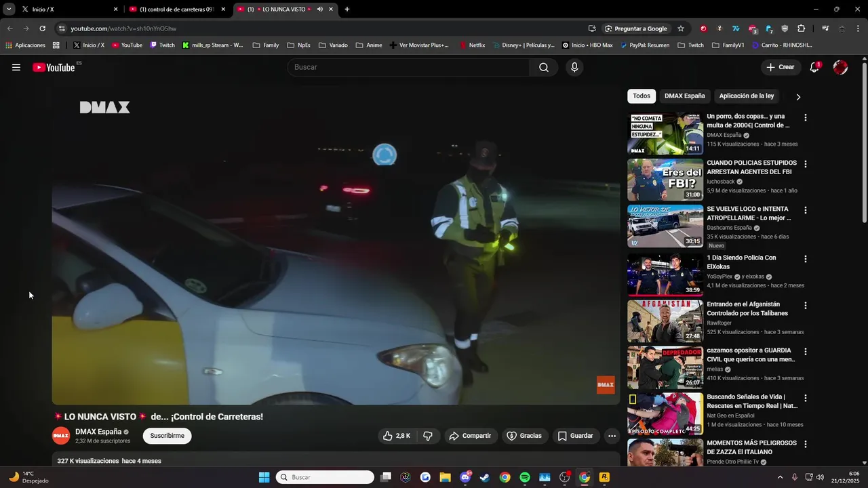Click the YouTube search input field
This screenshot has height=488, width=868.
409,67
